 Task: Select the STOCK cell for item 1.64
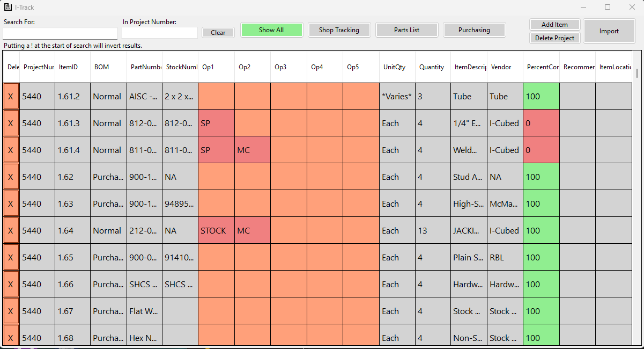pyautogui.click(x=216, y=230)
